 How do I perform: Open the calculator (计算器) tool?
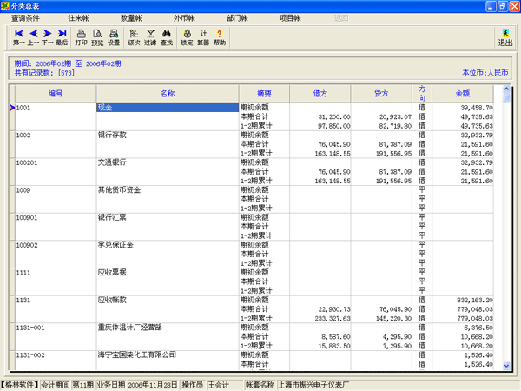[x=203, y=37]
